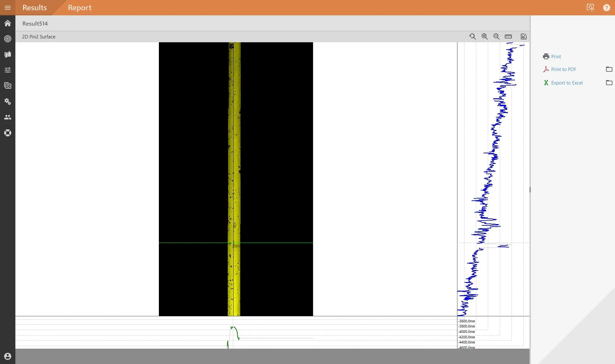The width and height of the screenshot is (615, 364).
Task: Switch to the Report tab
Action: (x=79, y=8)
